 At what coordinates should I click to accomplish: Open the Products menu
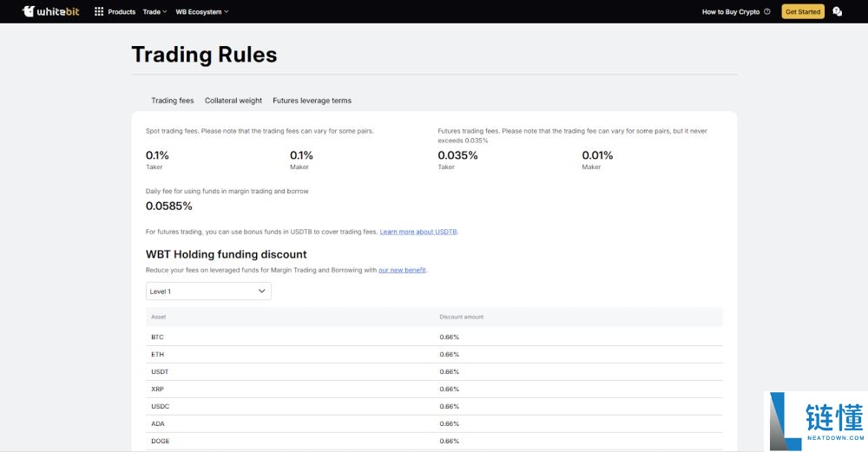pyautogui.click(x=122, y=11)
